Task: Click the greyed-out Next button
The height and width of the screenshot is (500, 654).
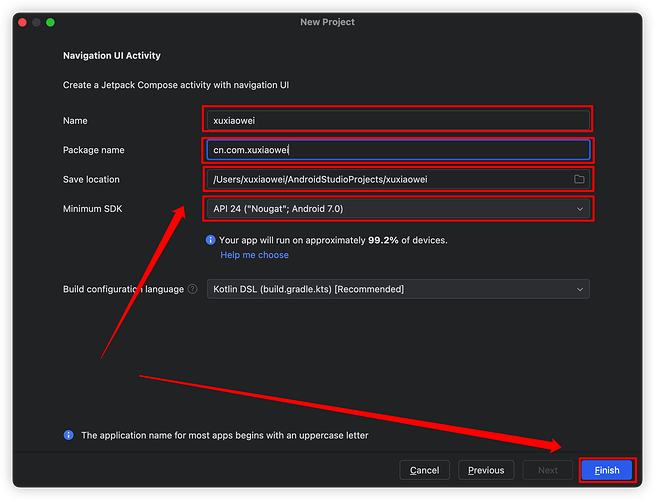Action: 548,470
